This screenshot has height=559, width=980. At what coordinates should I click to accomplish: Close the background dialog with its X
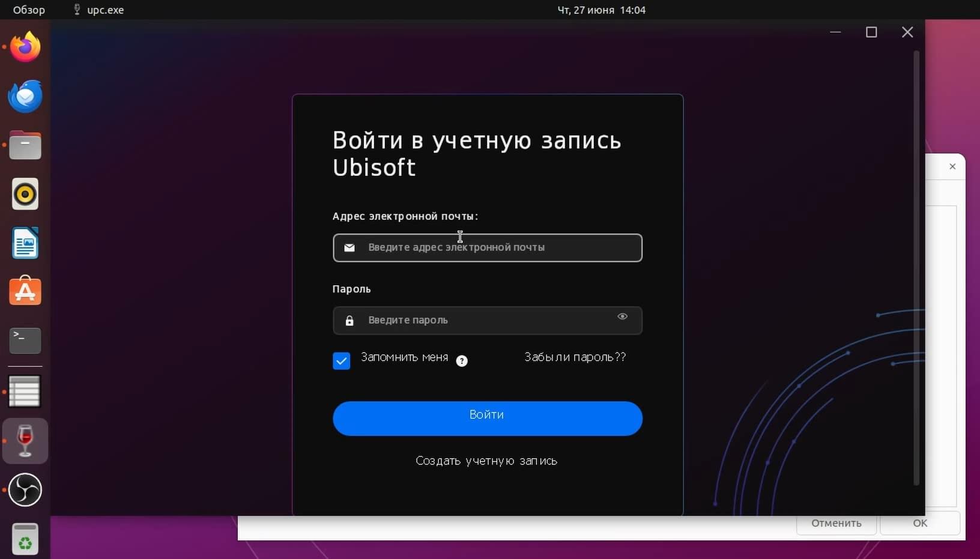point(952,166)
